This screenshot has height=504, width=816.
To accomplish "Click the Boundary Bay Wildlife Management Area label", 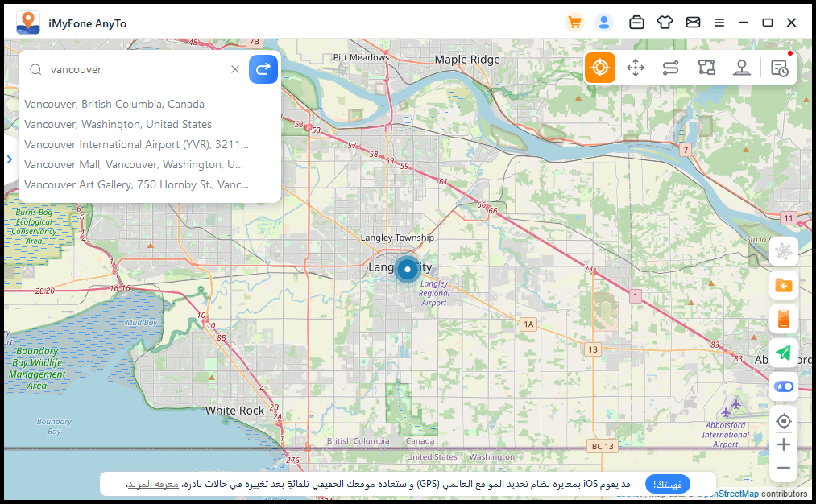I will (37, 368).
